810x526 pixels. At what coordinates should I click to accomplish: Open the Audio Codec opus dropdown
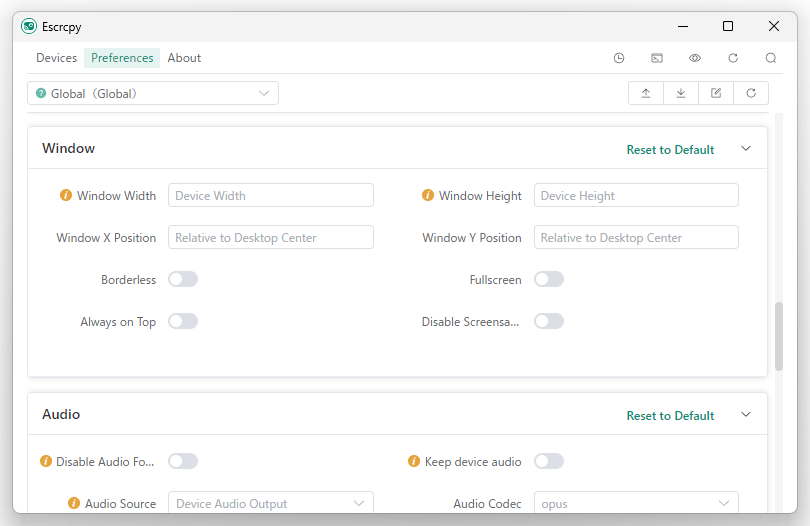click(x=636, y=503)
